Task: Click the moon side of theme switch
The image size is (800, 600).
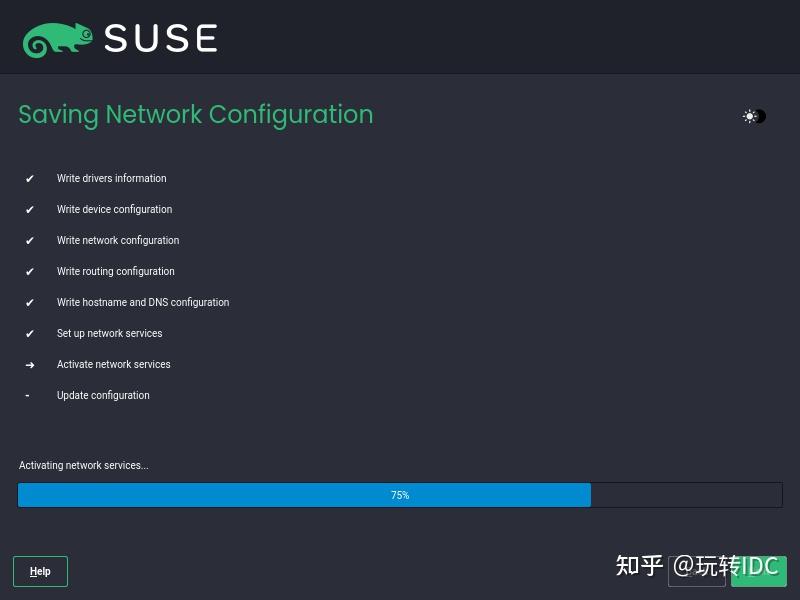Action: click(760, 117)
